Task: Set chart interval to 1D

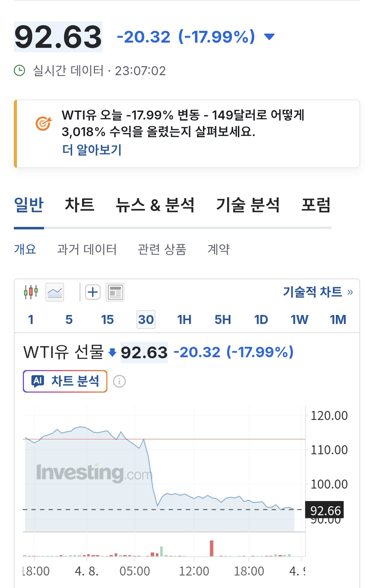Action: coord(261,319)
